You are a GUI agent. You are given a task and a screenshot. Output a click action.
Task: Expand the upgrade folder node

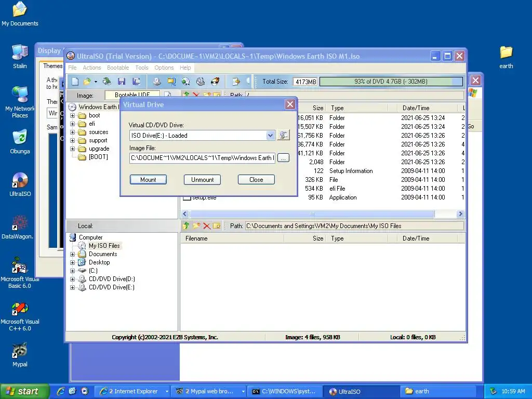click(x=72, y=149)
